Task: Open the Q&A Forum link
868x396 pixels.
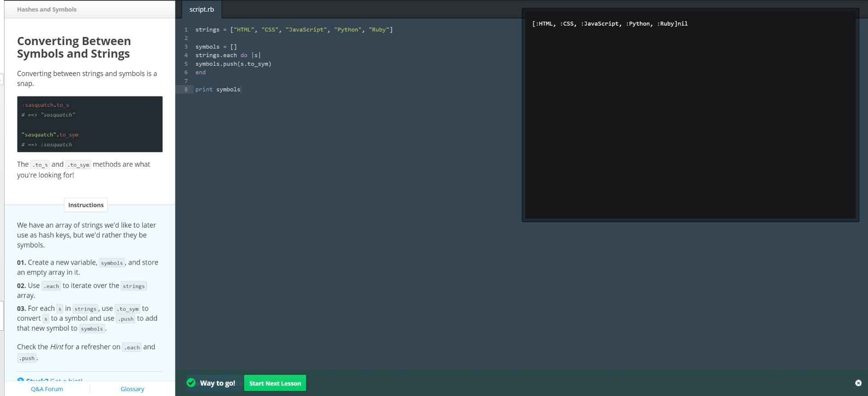Action: 47,389
